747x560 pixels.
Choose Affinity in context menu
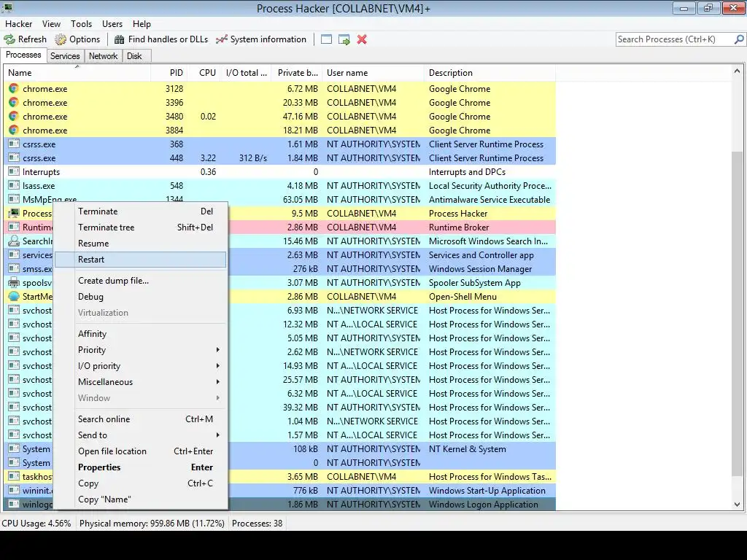tap(141, 334)
